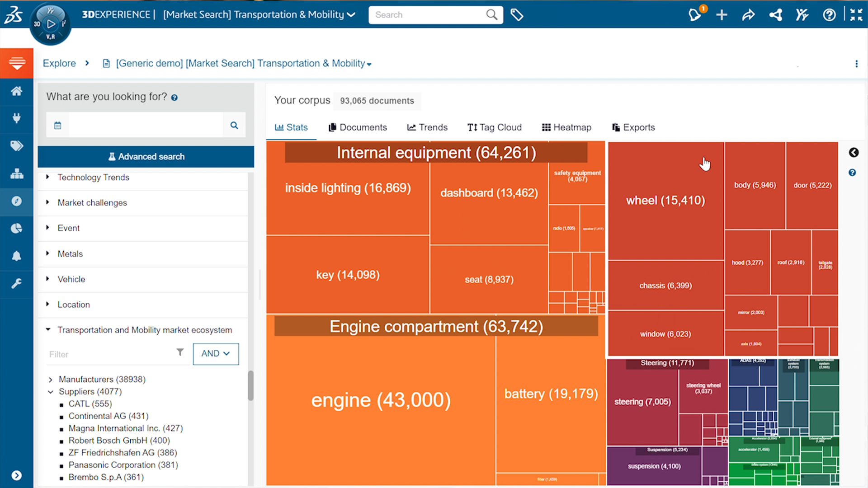This screenshot has width=868, height=488.
Task: Click the calendar icon in search field
Action: [57, 126]
